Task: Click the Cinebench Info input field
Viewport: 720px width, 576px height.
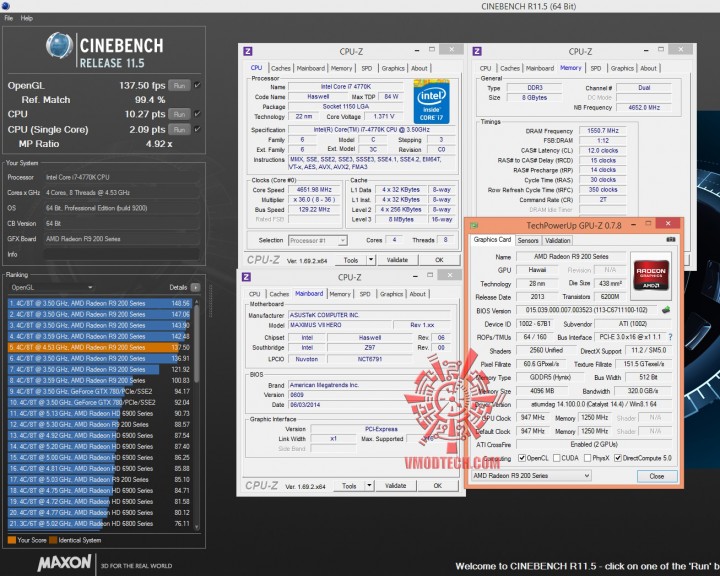Action: [x=122, y=254]
